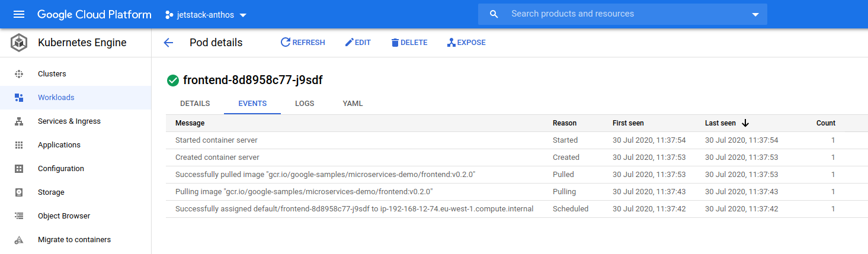Click the Clusters icon in sidebar

pos(19,74)
